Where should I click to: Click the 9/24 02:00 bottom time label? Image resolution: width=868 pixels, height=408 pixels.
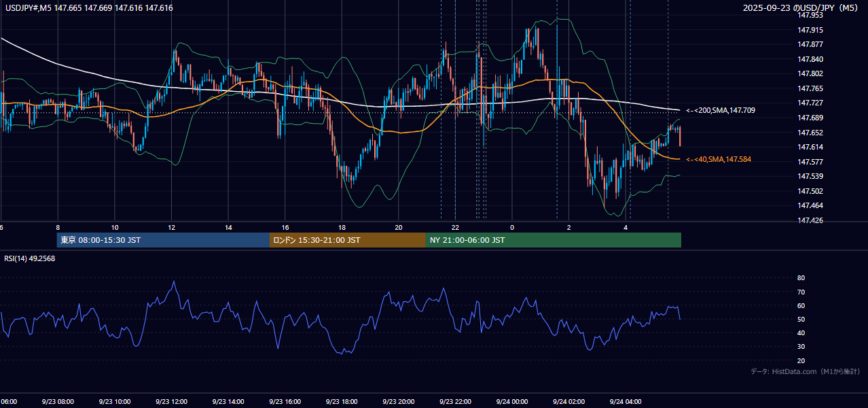click(x=568, y=402)
